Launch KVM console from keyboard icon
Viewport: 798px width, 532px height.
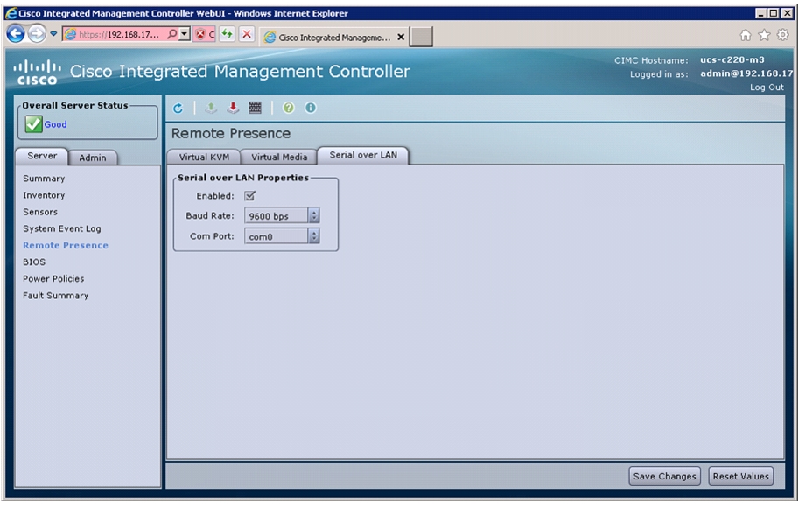pos(255,108)
